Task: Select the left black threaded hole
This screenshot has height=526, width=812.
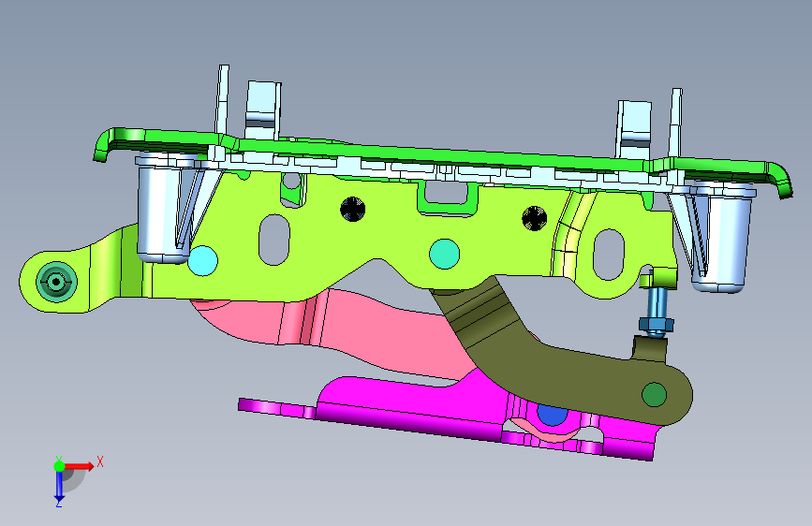Action: click(353, 210)
